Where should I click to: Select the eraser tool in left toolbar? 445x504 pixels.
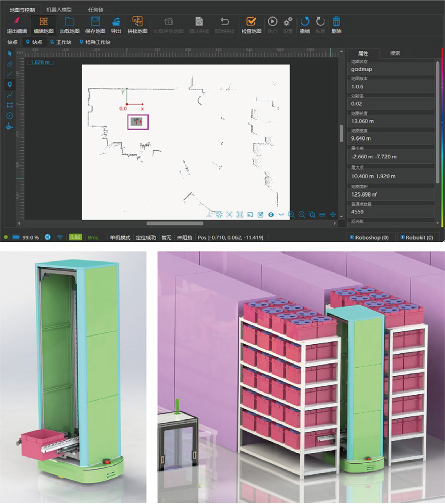(x=10, y=64)
